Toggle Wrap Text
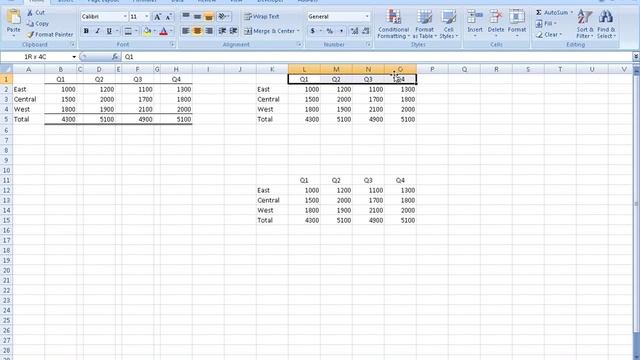This screenshot has width=640, height=360. [x=261, y=17]
